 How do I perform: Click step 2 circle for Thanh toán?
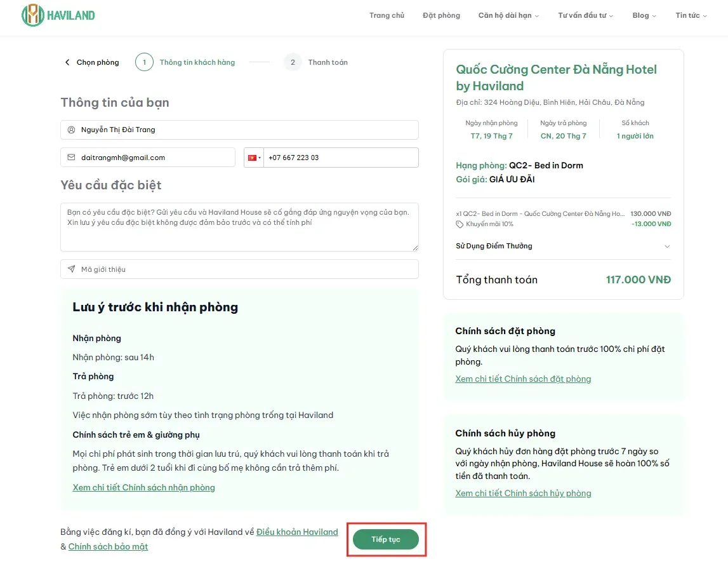point(293,62)
